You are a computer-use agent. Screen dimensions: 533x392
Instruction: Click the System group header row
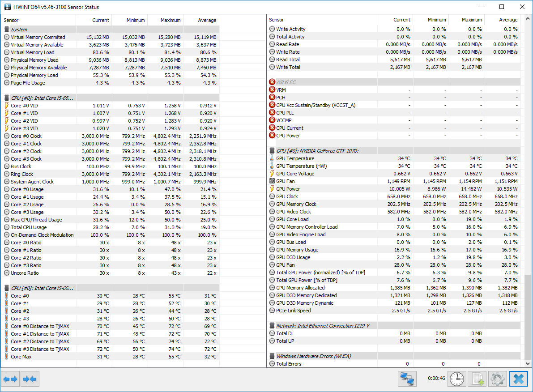[19, 30]
